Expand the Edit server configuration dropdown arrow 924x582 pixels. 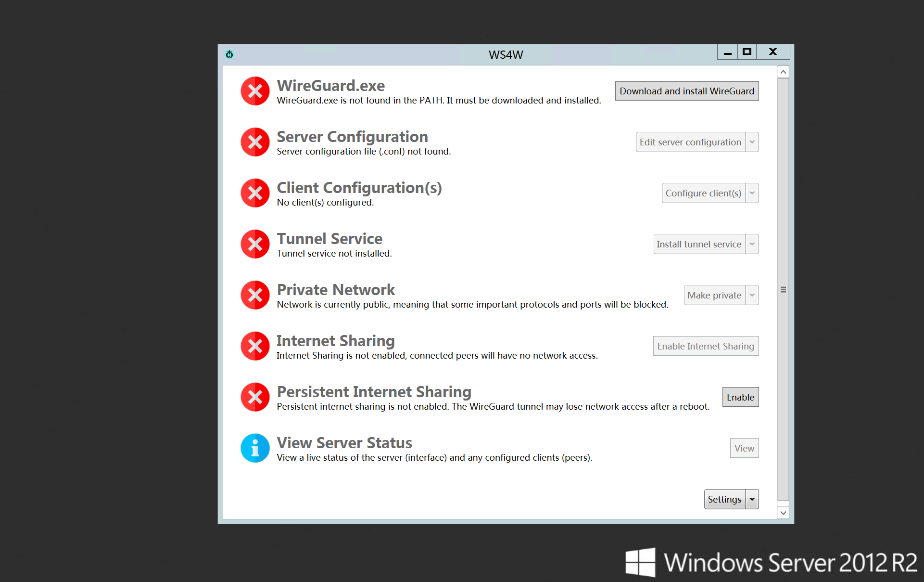[x=752, y=142]
